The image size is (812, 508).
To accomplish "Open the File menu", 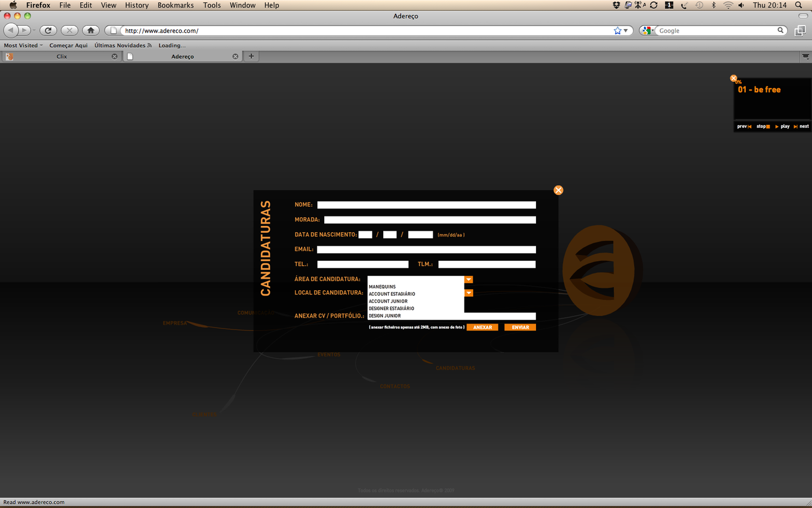I will pos(65,5).
